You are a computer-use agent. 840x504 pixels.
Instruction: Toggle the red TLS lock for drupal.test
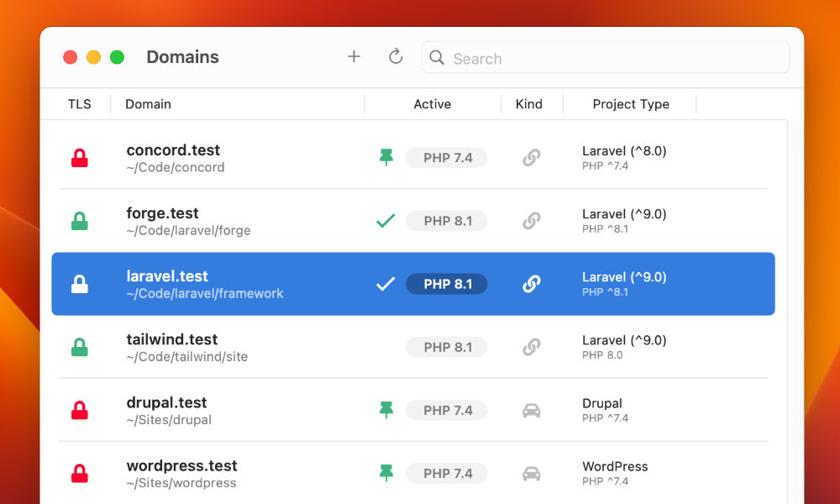[79, 410]
